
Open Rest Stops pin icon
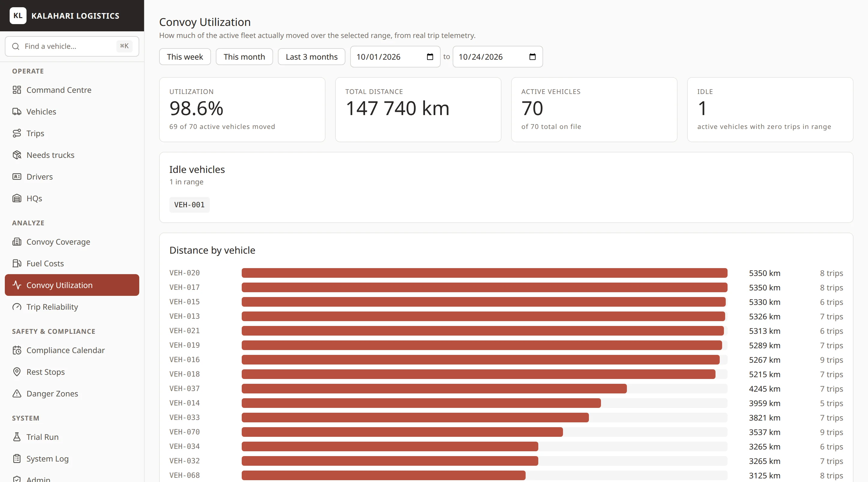pyautogui.click(x=17, y=372)
